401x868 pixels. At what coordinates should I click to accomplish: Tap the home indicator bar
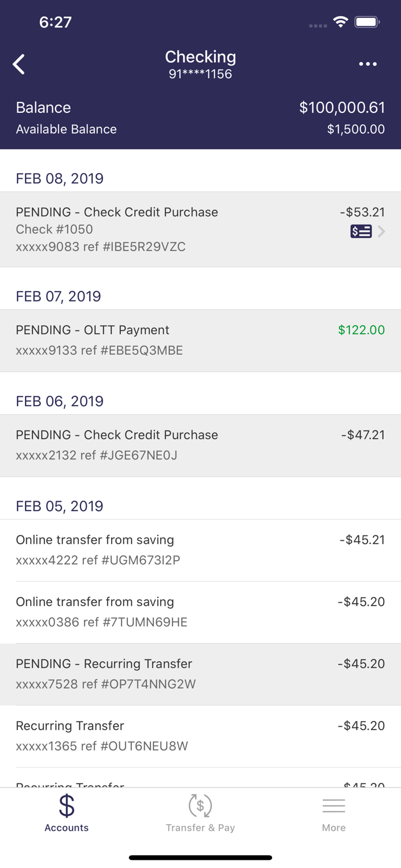tap(200, 857)
